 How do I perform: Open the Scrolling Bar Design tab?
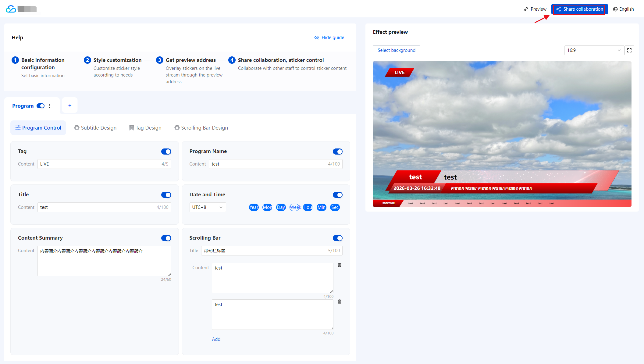pyautogui.click(x=201, y=128)
